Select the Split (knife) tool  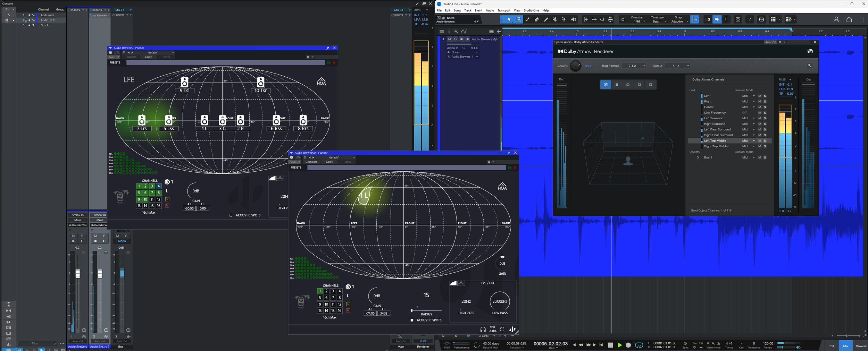(x=528, y=20)
